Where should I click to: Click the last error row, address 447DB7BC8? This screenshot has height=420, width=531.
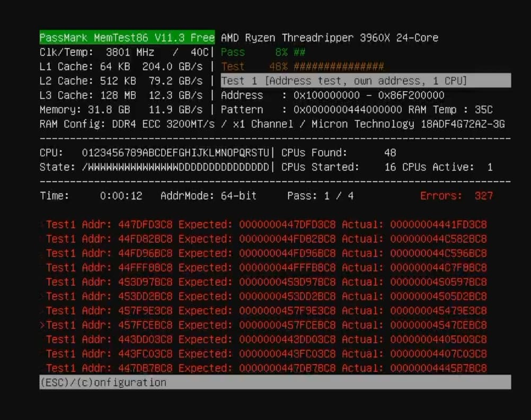[266, 368]
